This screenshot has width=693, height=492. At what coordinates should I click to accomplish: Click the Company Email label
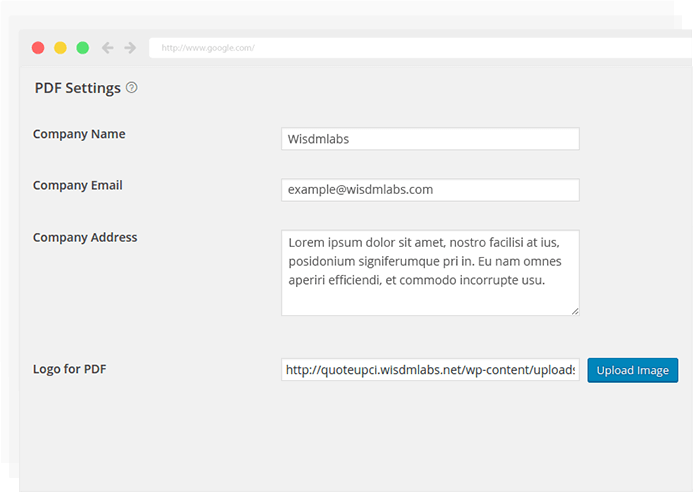77,186
